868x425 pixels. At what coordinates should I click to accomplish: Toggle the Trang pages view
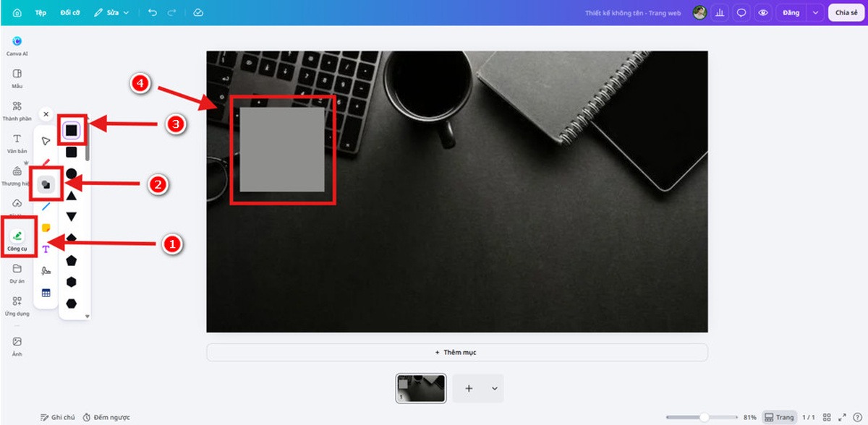[778, 417]
